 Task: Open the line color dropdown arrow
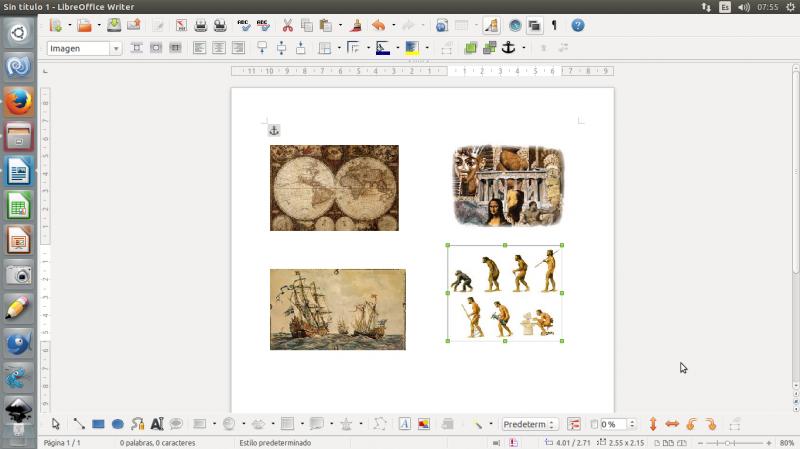(397, 48)
